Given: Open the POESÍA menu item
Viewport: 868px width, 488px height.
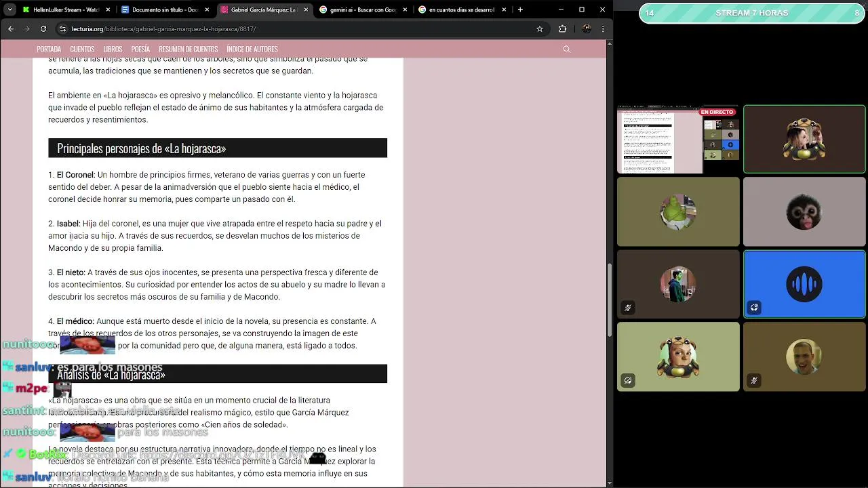Looking at the screenshot, I should coord(140,49).
